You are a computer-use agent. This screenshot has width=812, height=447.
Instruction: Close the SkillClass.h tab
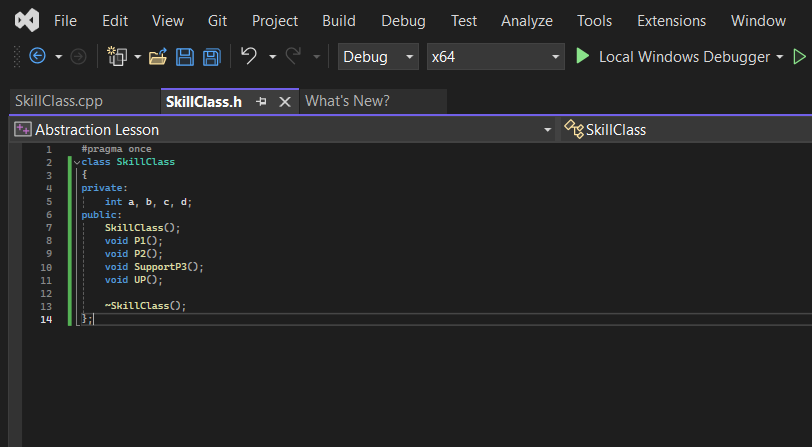pyautogui.click(x=285, y=102)
